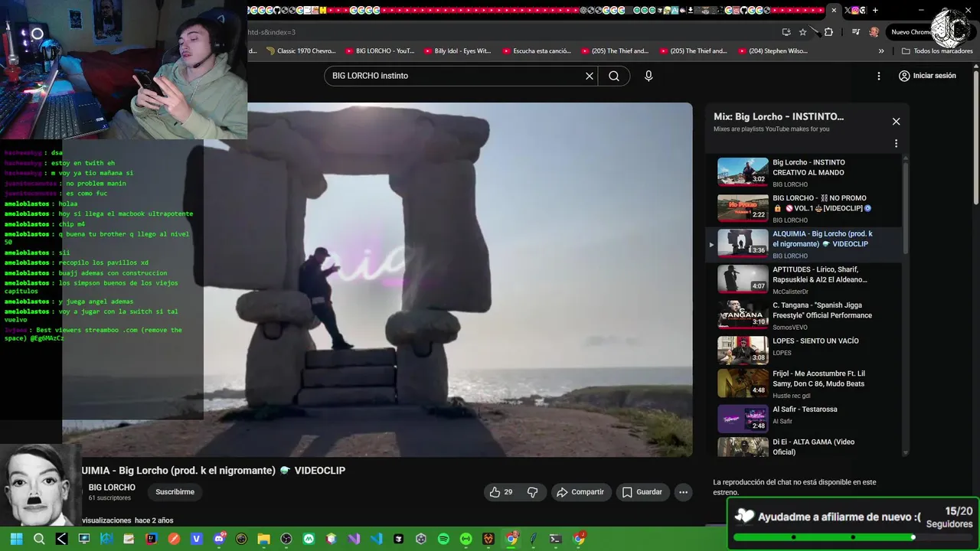Clear the YouTube search box text
The image size is (980, 551).
pos(590,76)
